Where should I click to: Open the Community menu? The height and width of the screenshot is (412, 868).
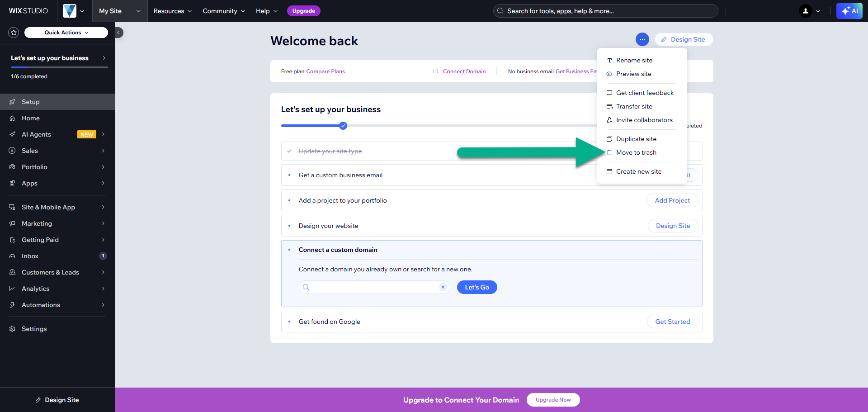point(224,11)
